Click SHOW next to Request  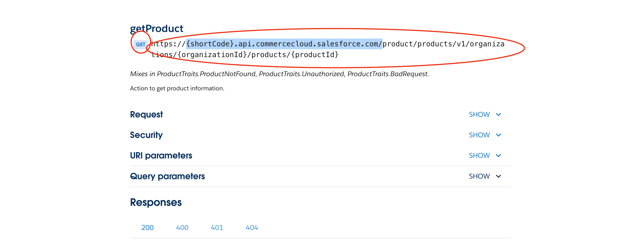(x=479, y=114)
